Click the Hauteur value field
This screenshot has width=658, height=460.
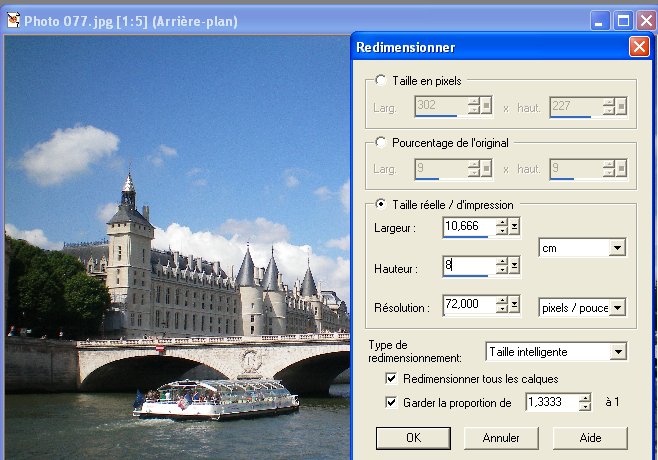pyautogui.click(x=469, y=266)
